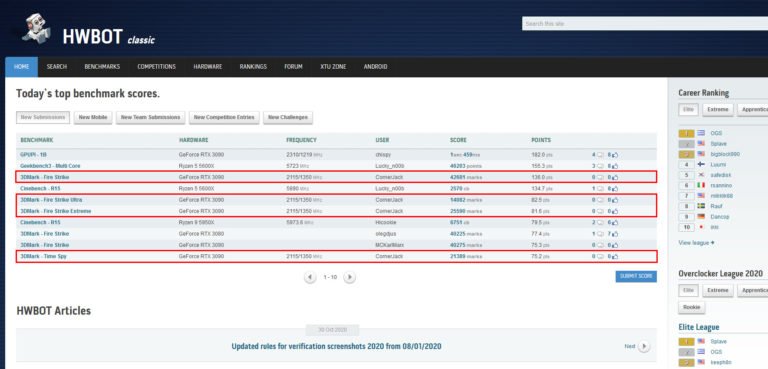This screenshot has height=369, width=768.
Task: Click thumbs-up icon on Geekbench3 - Multi Core row
Action: (x=615, y=166)
